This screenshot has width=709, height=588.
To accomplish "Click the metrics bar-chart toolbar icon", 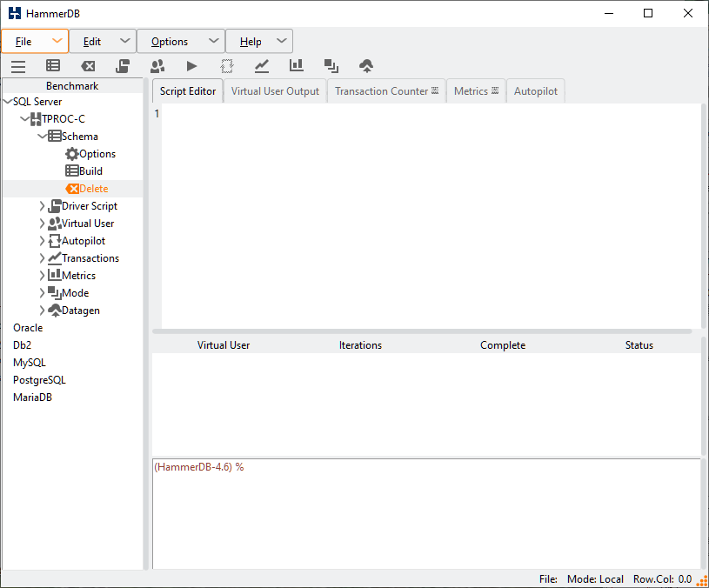I will coord(296,66).
